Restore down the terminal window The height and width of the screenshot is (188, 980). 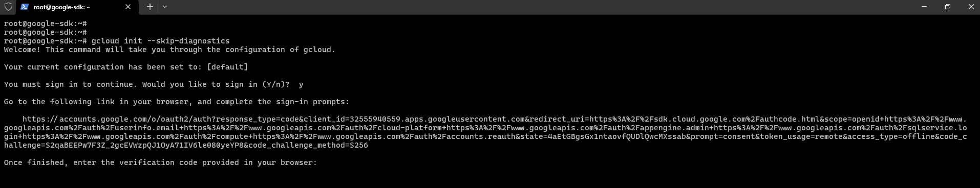point(948,7)
